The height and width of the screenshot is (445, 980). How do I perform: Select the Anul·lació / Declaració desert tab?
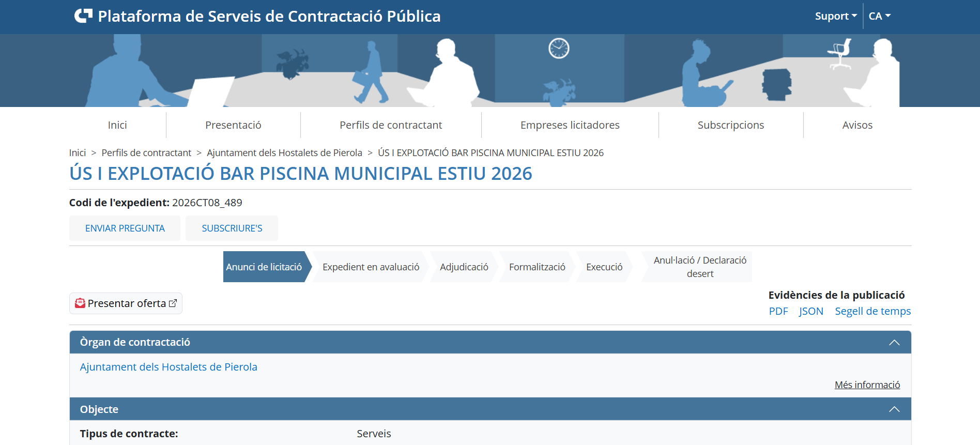[699, 267]
